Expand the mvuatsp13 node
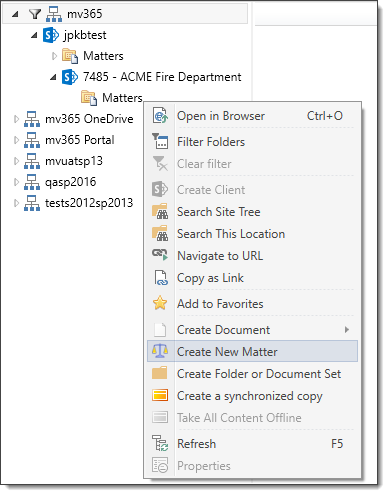 point(16,161)
